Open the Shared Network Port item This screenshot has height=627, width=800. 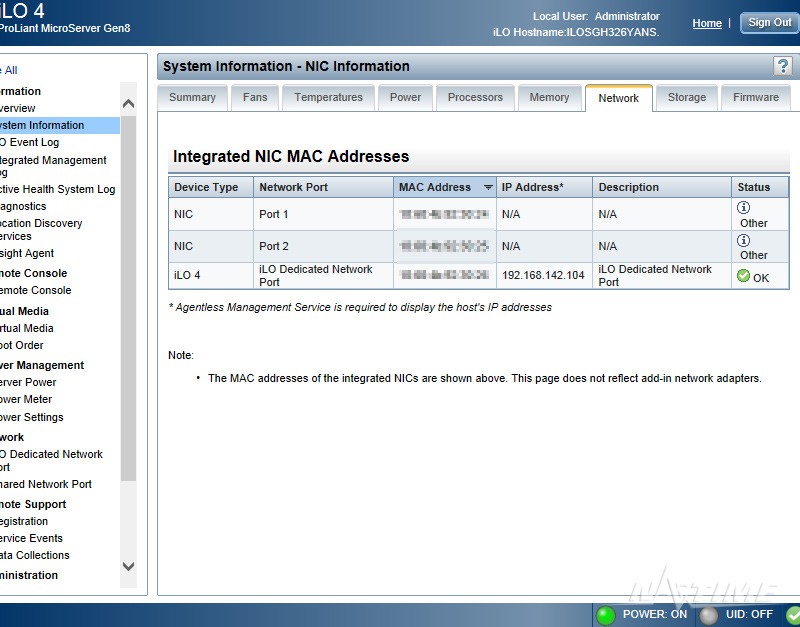[x=46, y=484]
